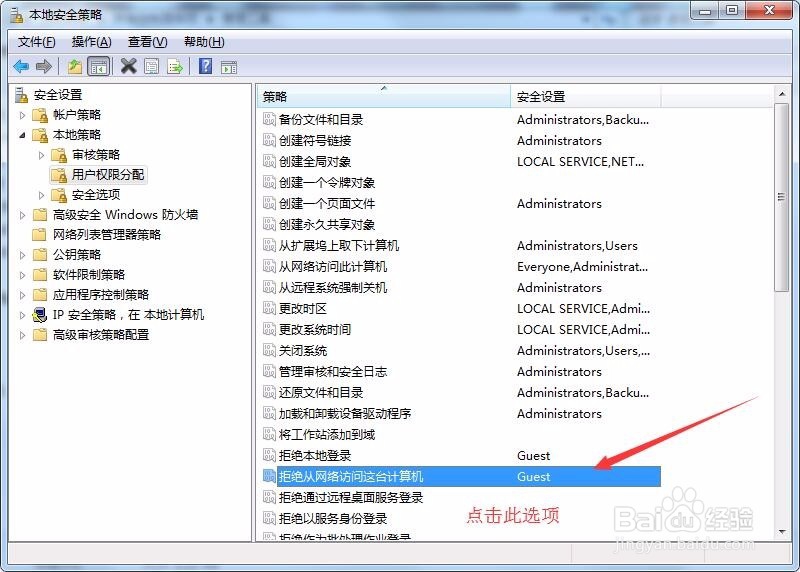The height and width of the screenshot is (572, 800).
Task: Click the list scrollbar up arrow
Action: (x=782, y=94)
